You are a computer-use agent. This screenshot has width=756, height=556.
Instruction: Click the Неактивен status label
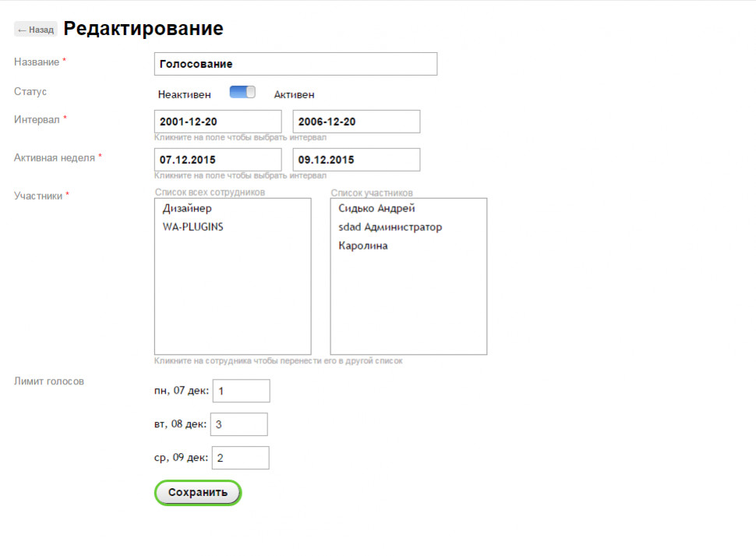184,94
